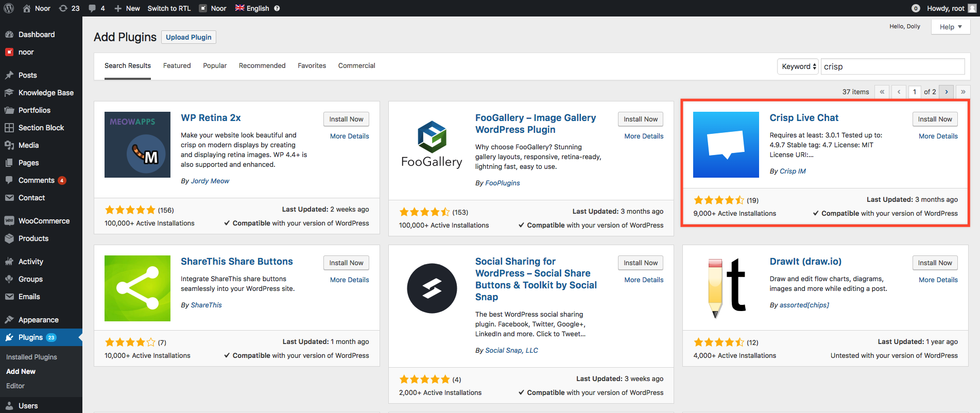Click the Crisp Live Chat plugin thumbnail

point(726,145)
